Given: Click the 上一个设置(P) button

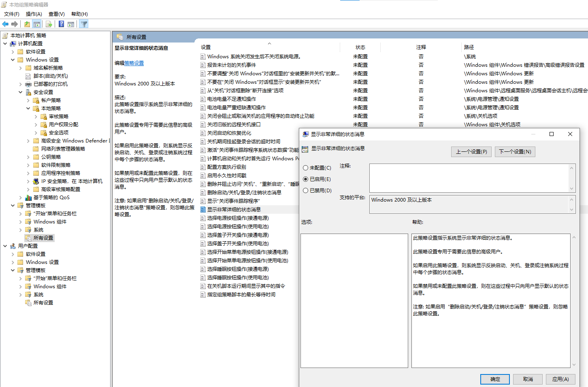Looking at the screenshot, I should pyautogui.click(x=471, y=152).
